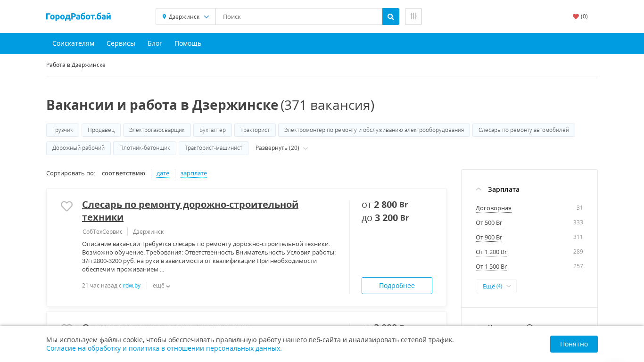Click the text "Дзержинск" beside СобТехСервис

point(148,232)
